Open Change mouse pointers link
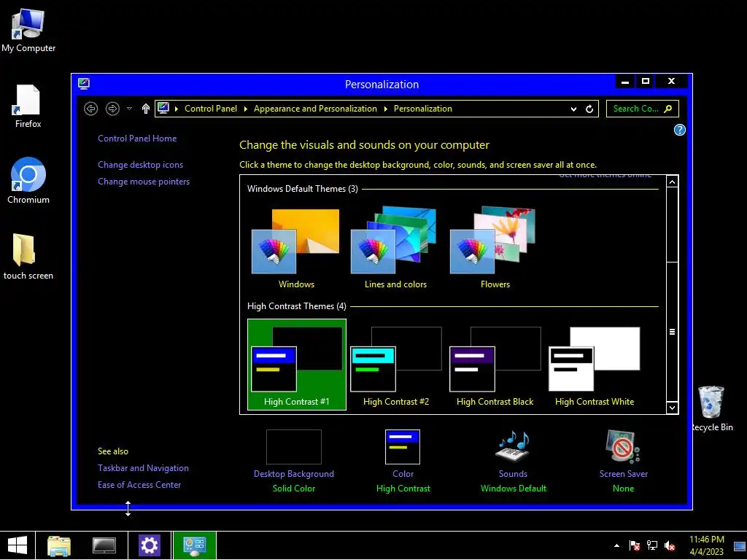The image size is (747, 560). 144,182
